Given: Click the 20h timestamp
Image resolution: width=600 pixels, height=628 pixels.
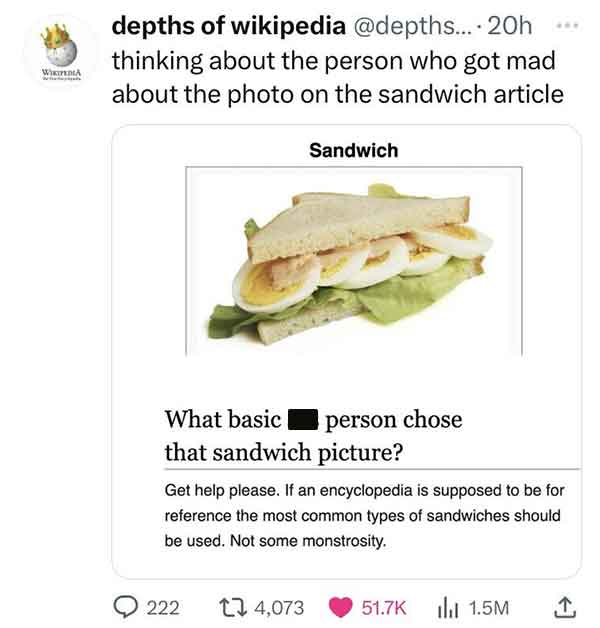Looking at the screenshot, I should [506, 24].
